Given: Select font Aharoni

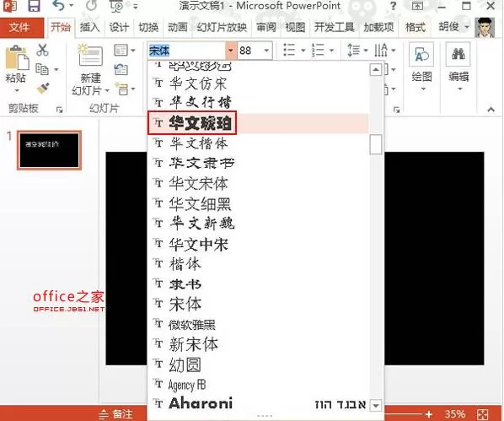Looking at the screenshot, I should pyautogui.click(x=258, y=403).
